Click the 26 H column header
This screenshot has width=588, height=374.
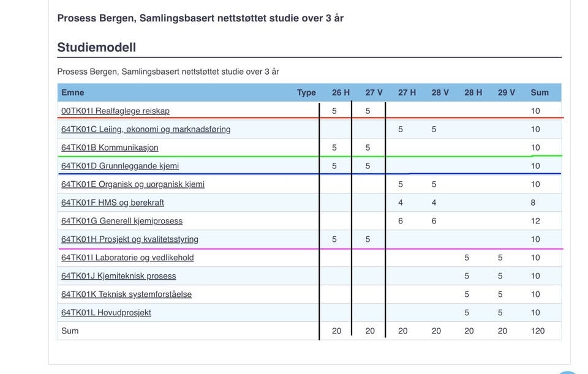341,92
